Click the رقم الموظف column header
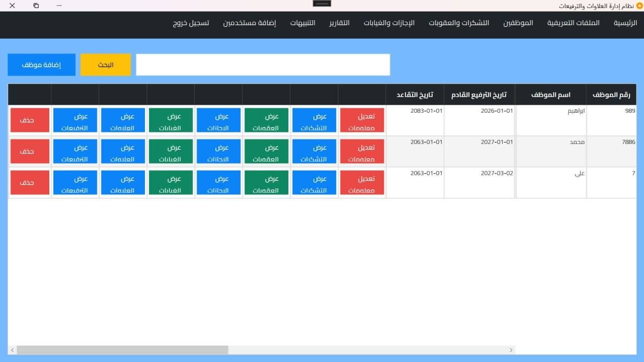Image resolution: width=644 pixels, height=362 pixels. click(x=611, y=95)
